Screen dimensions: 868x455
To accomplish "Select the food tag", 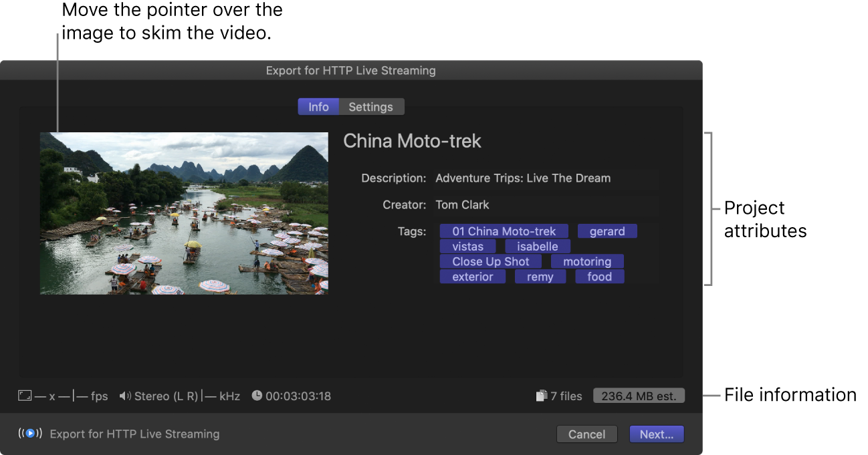I will 599,277.
